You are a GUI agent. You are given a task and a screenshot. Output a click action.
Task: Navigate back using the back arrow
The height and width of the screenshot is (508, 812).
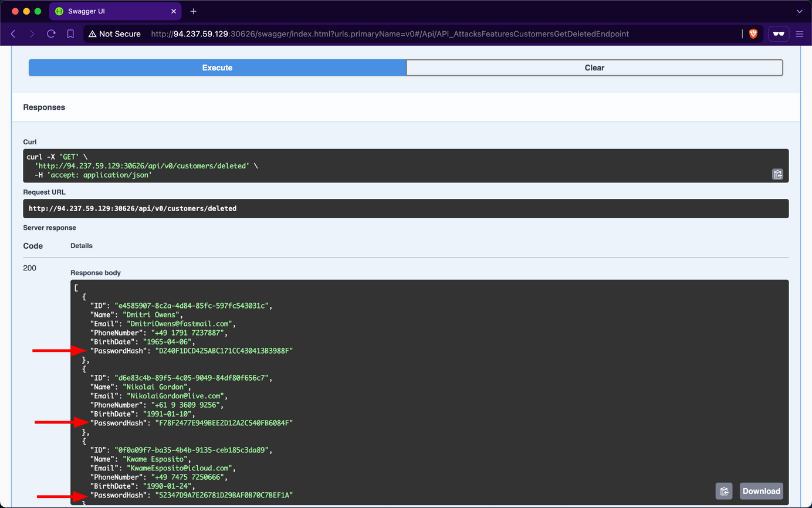(13, 33)
